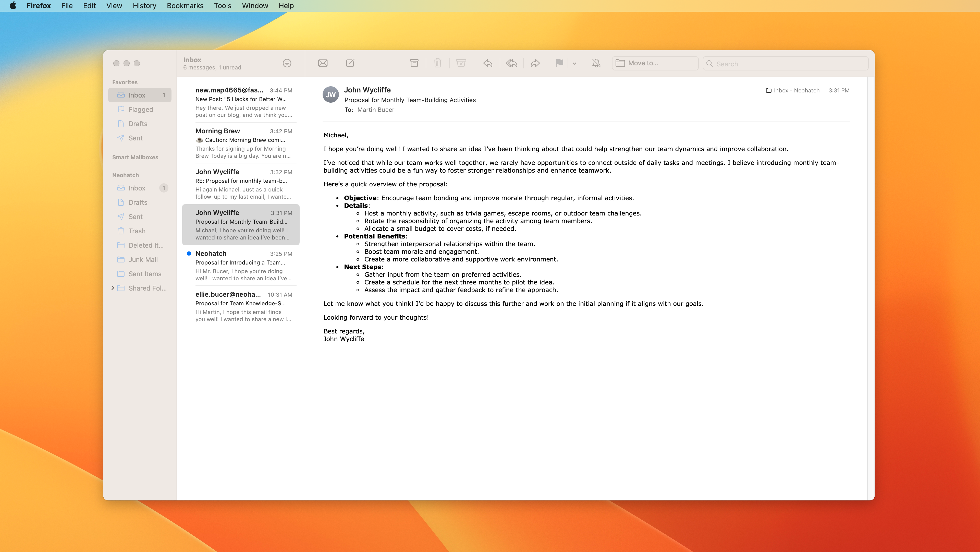Open the Sent Items folder
The height and width of the screenshot is (552, 980).
pyautogui.click(x=140, y=274)
